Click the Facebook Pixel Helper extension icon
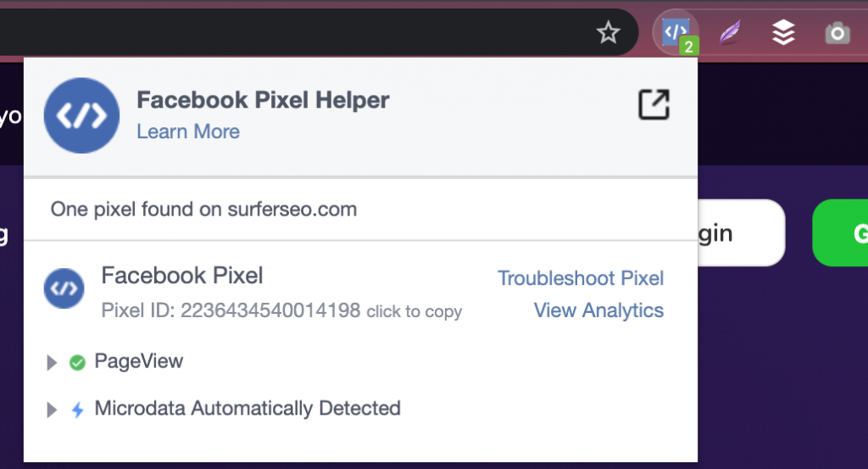This screenshot has height=469, width=868. [x=676, y=33]
